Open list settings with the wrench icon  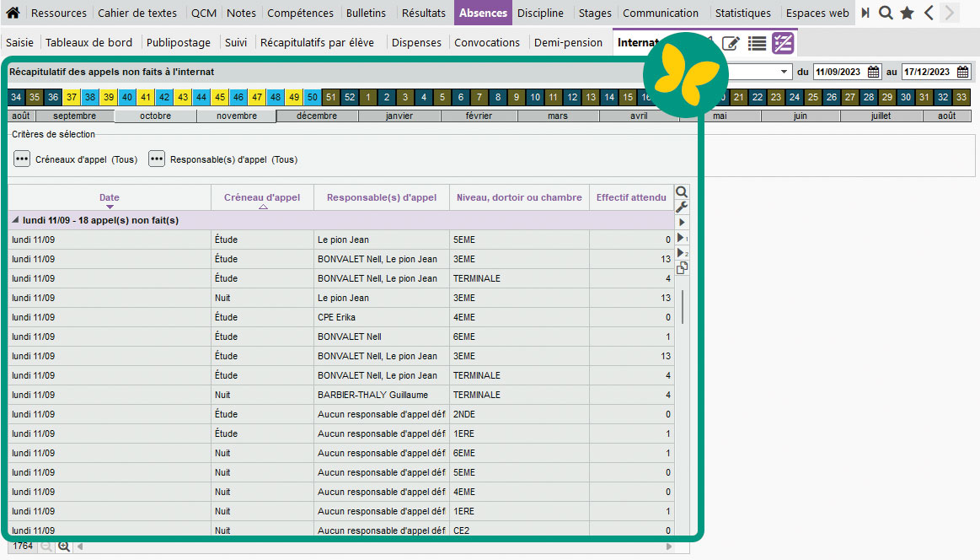coord(682,207)
